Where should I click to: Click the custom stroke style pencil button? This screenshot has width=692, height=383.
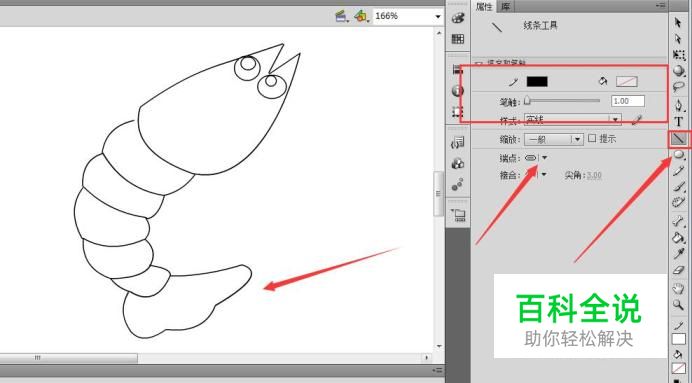[x=636, y=120]
